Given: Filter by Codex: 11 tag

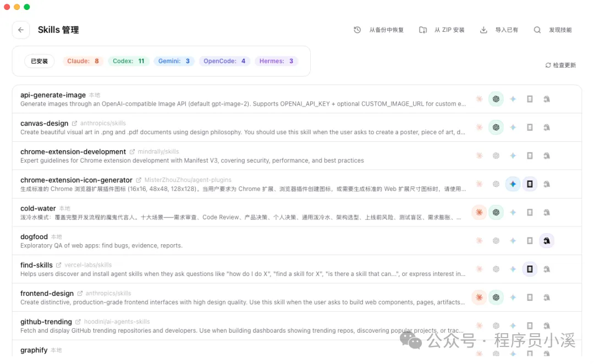Looking at the screenshot, I should (x=128, y=62).
